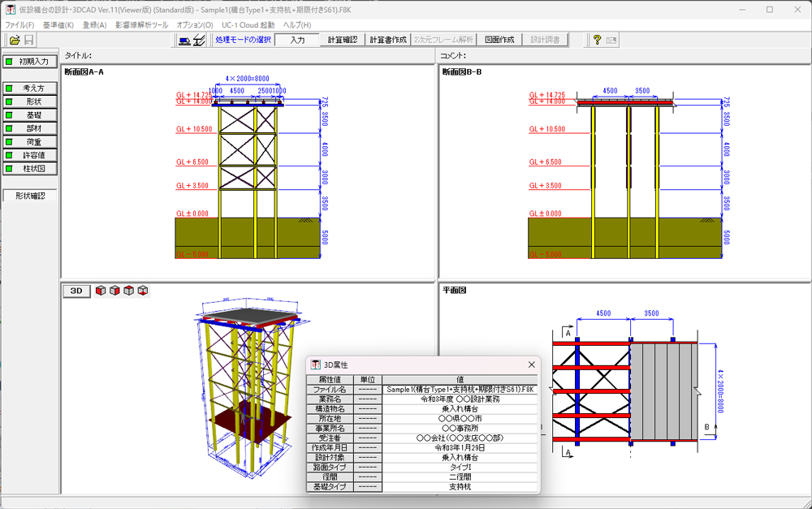This screenshot has width=812, height=509.
Task: Toggle the 3D view button
Action: point(76,291)
